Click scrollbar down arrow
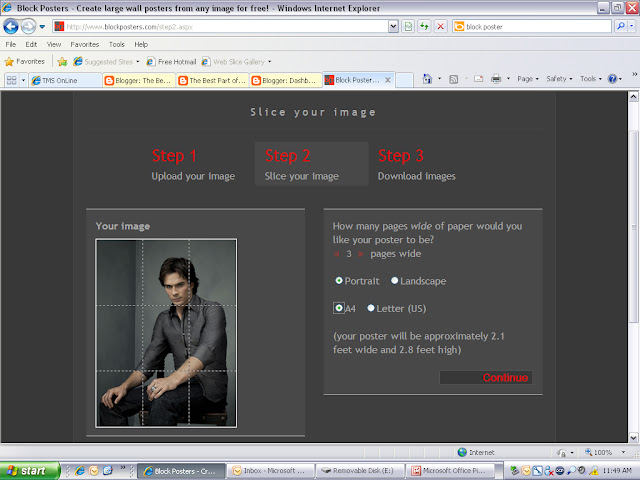 pyautogui.click(x=633, y=438)
